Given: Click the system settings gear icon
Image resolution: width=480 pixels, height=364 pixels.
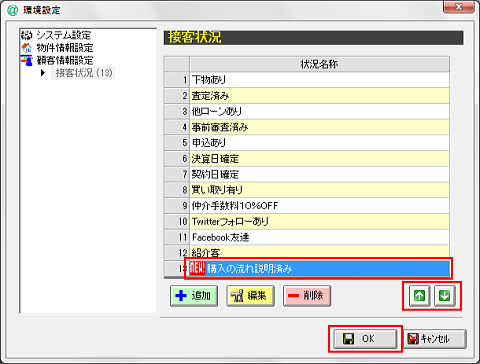Looking at the screenshot, I should click(x=27, y=35).
